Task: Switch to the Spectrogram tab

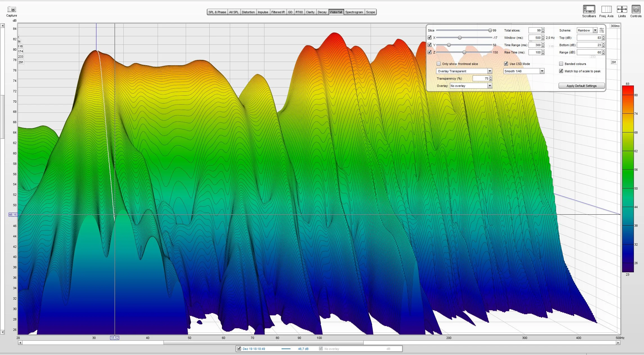Action: pos(354,12)
